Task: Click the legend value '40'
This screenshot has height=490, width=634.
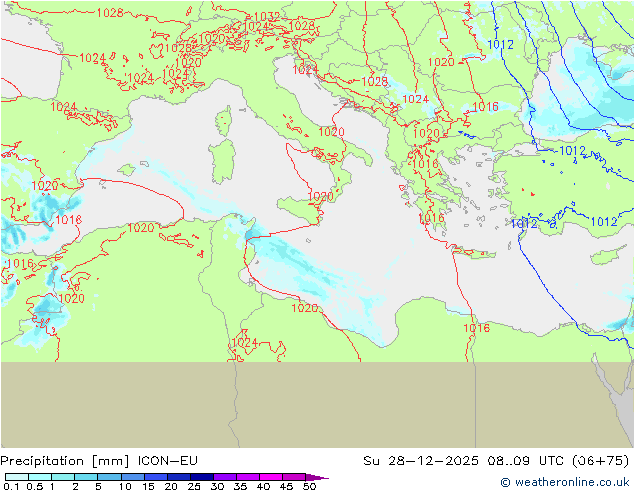Action: tap(263, 486)
